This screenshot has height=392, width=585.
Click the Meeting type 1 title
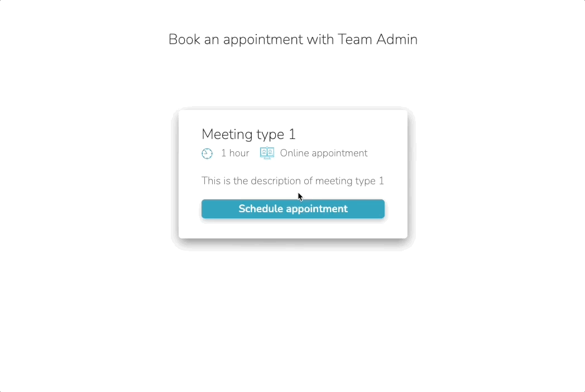pyautogui.click(x=248, y=135)
